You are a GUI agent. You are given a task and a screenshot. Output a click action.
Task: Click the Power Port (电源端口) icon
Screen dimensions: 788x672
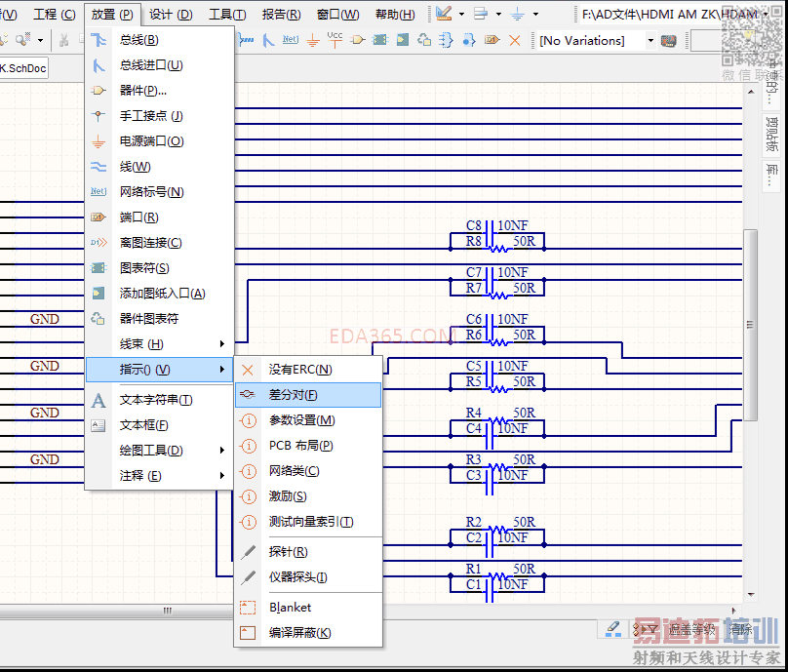click(98, 141)
